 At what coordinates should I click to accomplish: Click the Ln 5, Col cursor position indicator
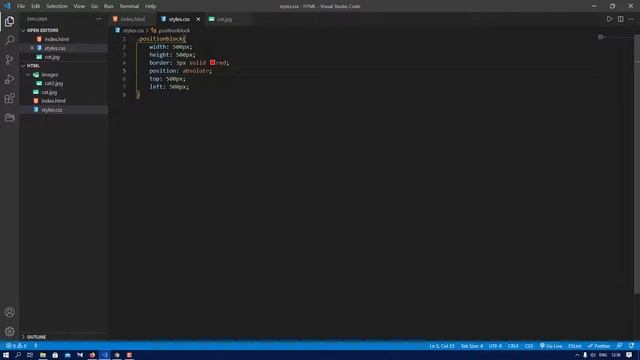point(442,346)
